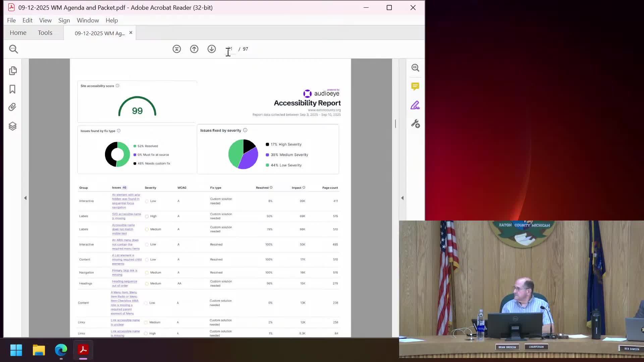The image size is (644, 362).
Task: Expand the left navigation pane arrow
Action: 25,198
